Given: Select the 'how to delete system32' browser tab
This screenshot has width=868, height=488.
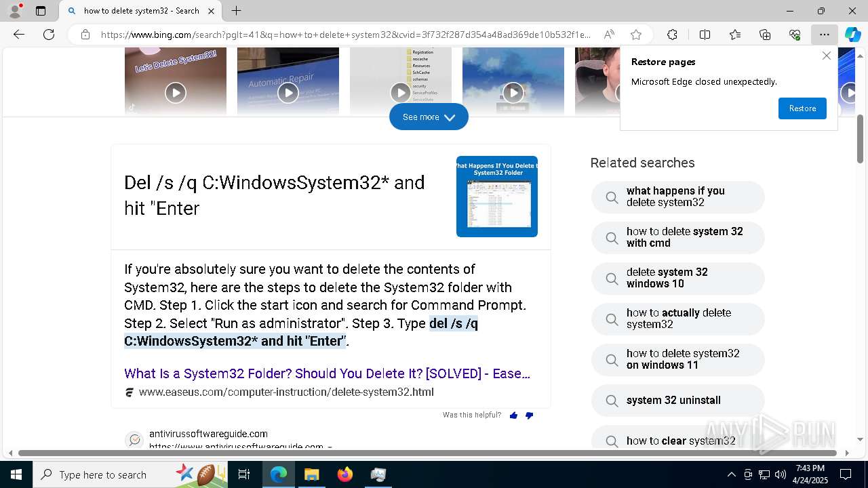Looking at the screenshot, I should (x=141, y=11).
